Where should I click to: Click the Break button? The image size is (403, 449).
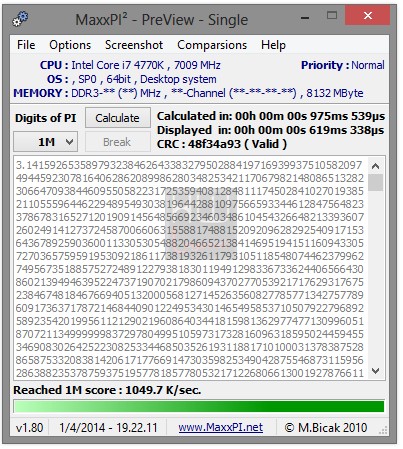coord(118,142)
